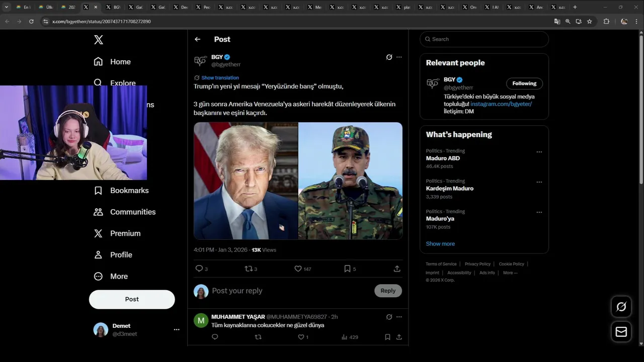Open a new browser tab with plus
This screenshot has width=644, height=362.
(x=575, y=7)
